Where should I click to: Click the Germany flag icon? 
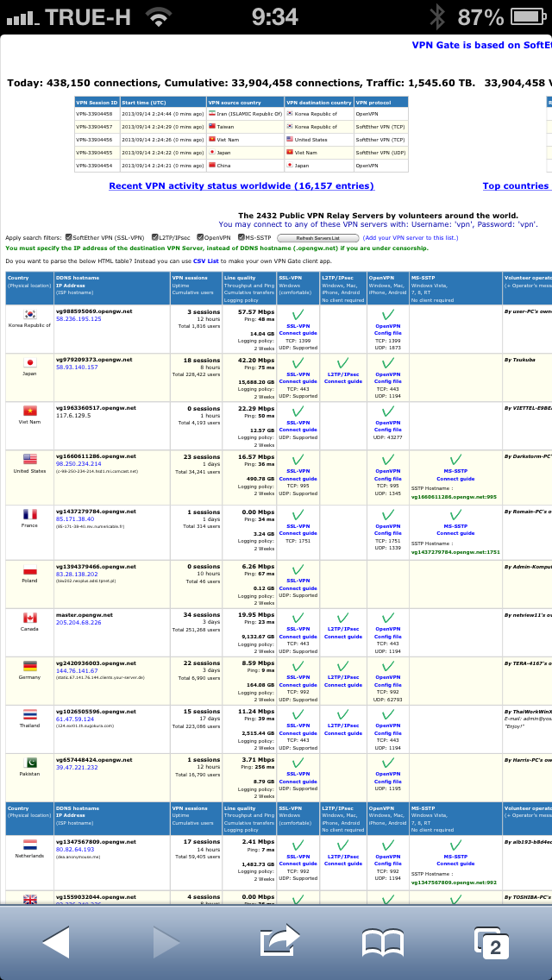[x=29, y=666]
